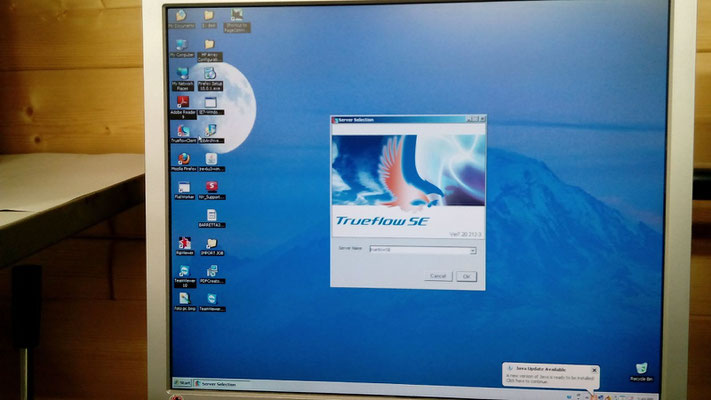Launch Mozilla Firefox from the desktop

click(x=184, y=162)
